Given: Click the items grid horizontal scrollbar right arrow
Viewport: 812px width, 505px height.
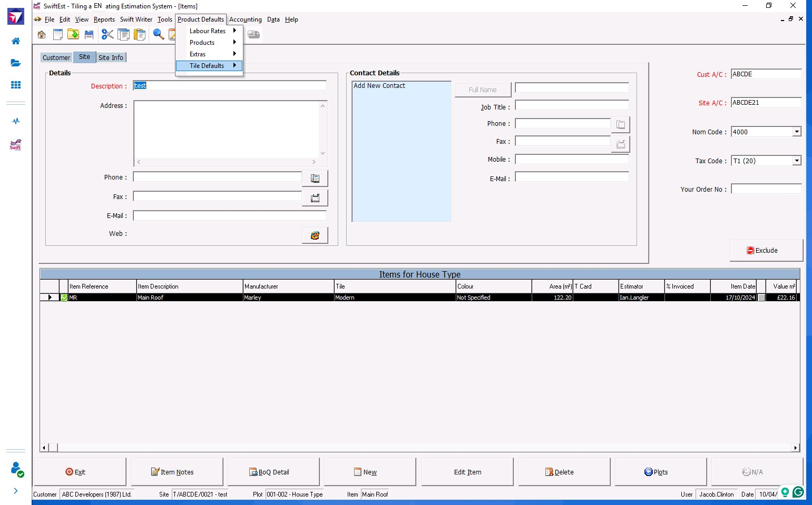Looking at the screenshot, I should click(x=795, y=448).
